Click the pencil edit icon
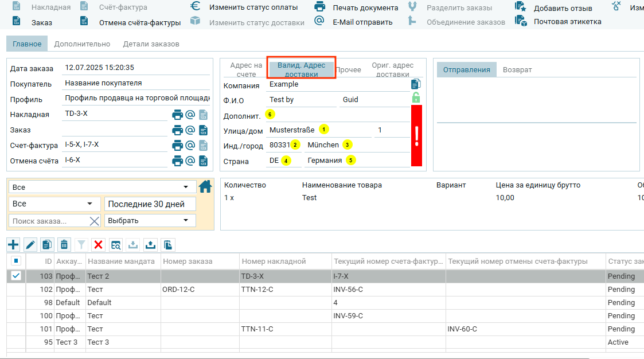644x359 pixels. pyautogui.click(x=30, y=245)
